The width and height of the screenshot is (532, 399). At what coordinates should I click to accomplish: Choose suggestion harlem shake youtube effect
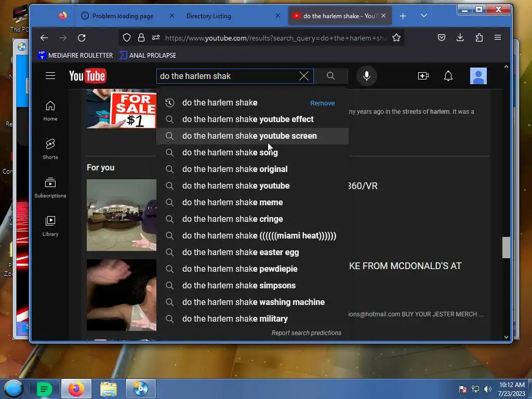click(252, 119)
